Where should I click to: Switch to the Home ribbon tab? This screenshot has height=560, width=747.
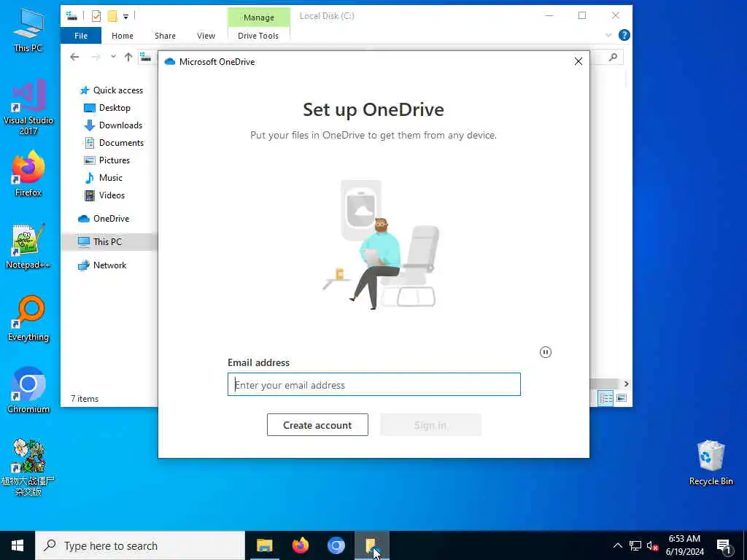[123, 36]
